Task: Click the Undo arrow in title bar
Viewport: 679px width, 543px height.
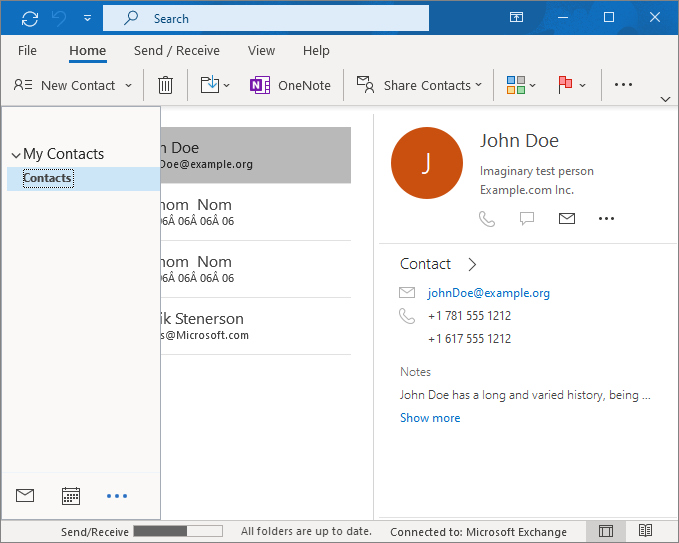Action: (59, 19)
